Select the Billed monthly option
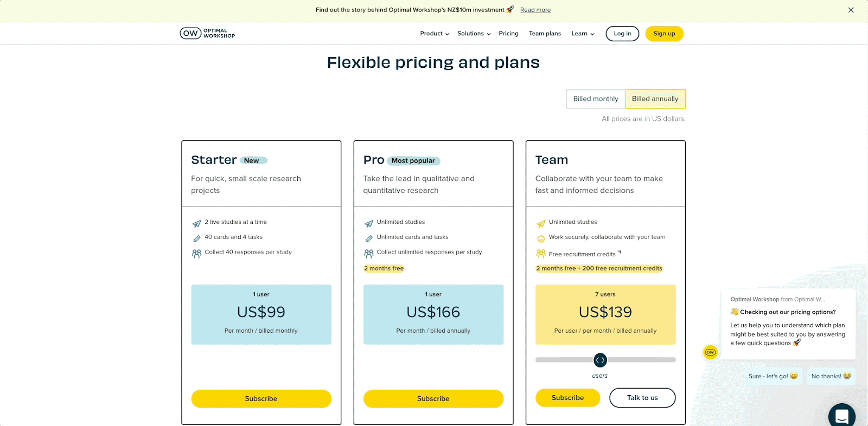The image size is (868, 426). (x=596, y=99)
